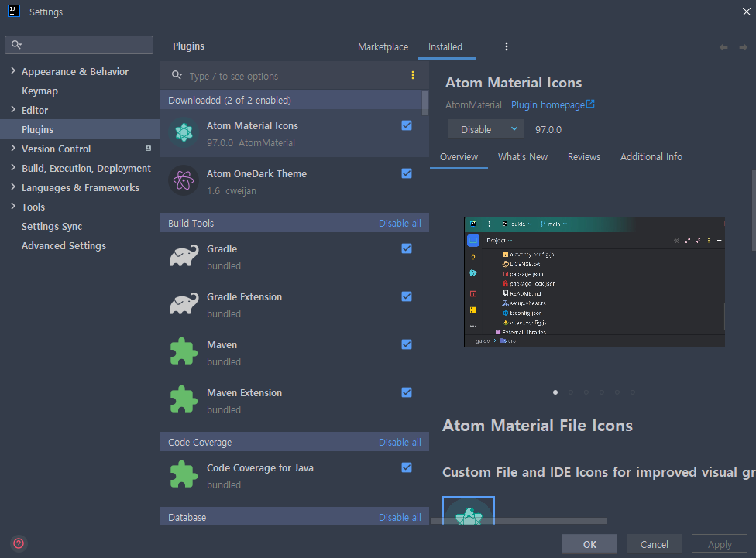The height and width of the screenshot is (558, 756).
Task: Click the Version Control project-level indicator icon
Action: (x=149, y=149)
